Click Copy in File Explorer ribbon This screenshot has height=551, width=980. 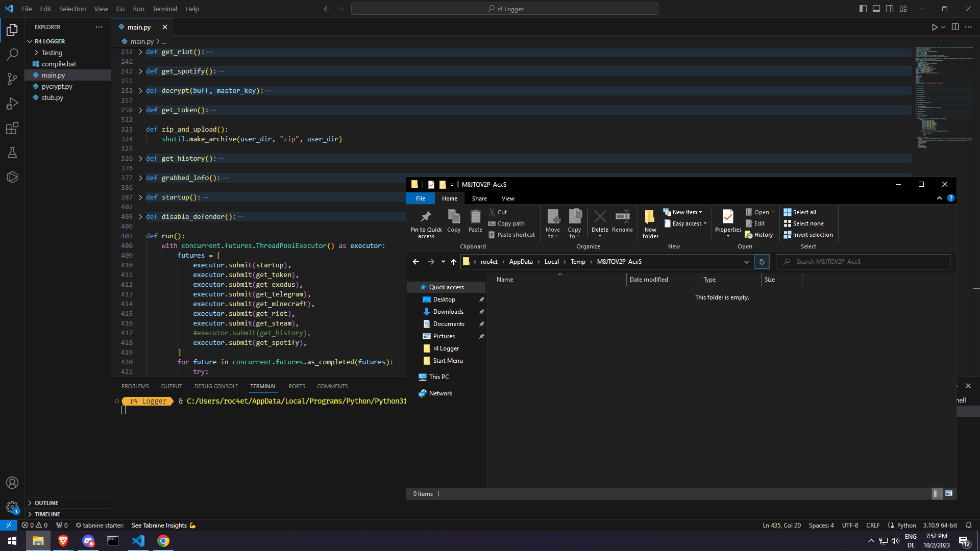tap(454, 221)
